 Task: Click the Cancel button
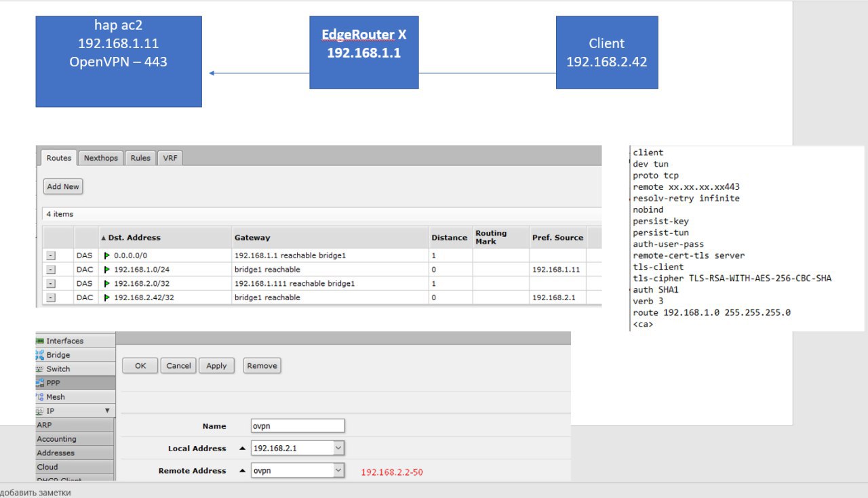[x=178, y=366]
